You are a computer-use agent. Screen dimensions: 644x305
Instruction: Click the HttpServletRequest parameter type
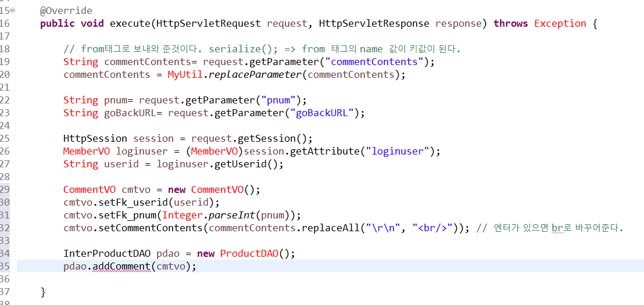click(x=209, y=23)
